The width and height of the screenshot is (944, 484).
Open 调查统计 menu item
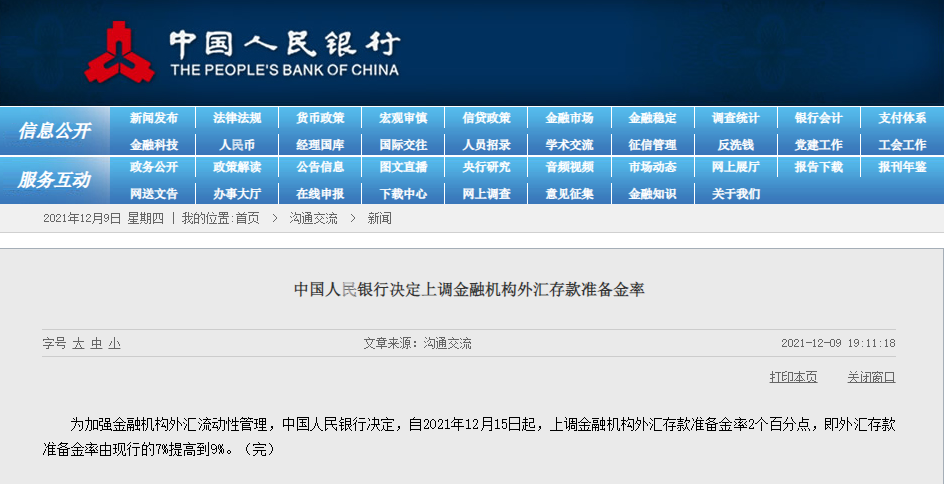coord(736,118)
